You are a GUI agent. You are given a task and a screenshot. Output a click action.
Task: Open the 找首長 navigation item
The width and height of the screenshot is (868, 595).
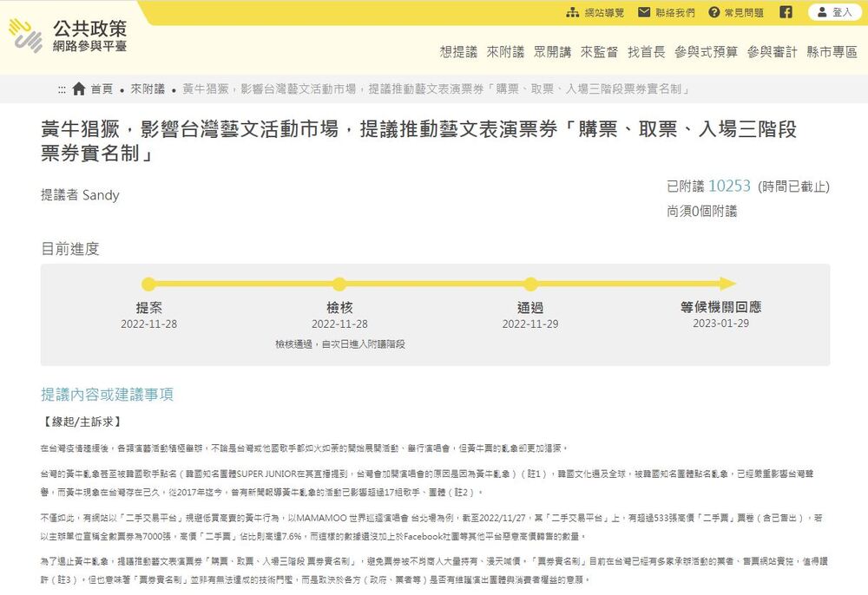[x=646, y=52]
